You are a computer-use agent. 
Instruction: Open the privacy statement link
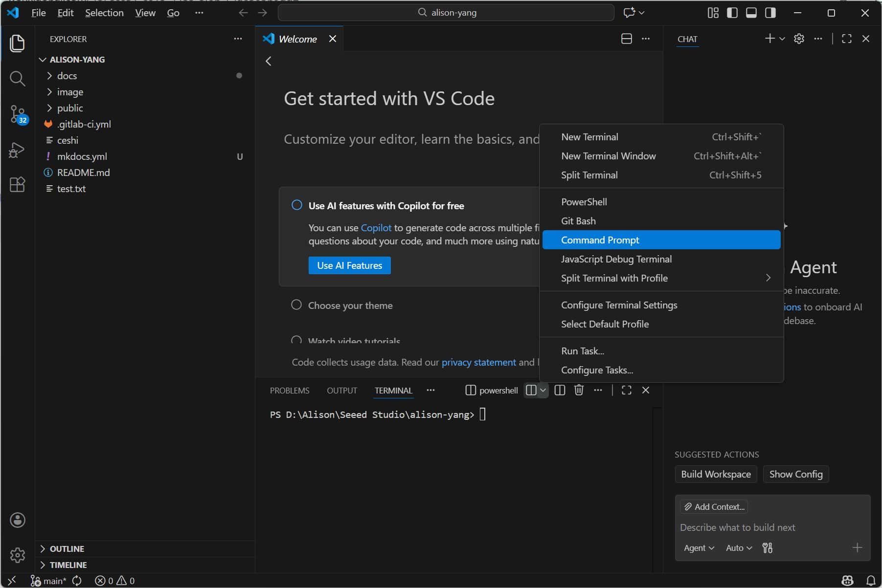[479, 362]
